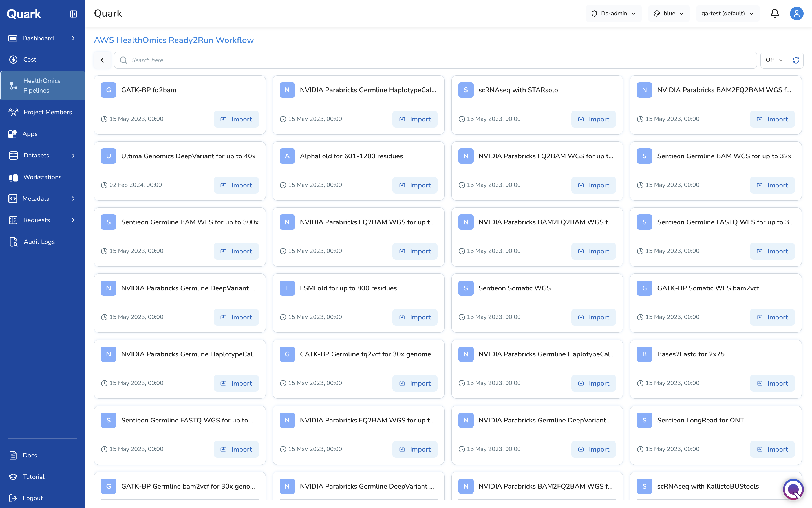Click the Docs document icon
This screenshot has width=812, height=508.
13,455
